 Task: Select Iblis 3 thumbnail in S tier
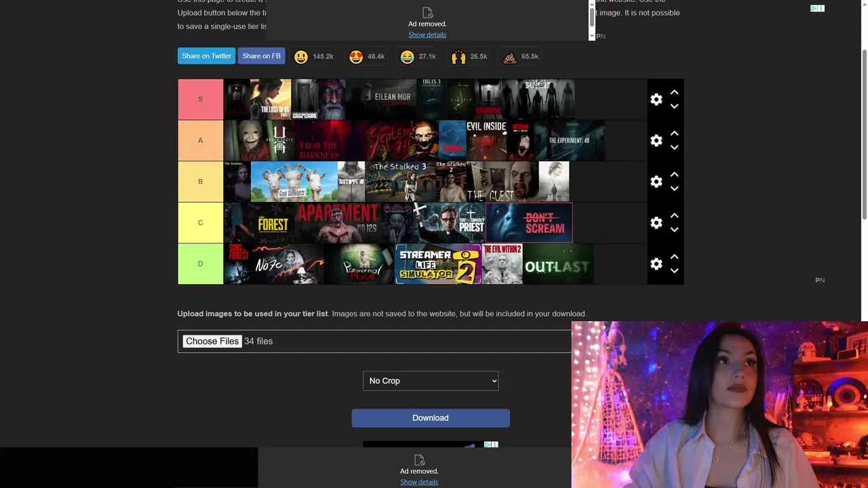[x=431, y=100]
